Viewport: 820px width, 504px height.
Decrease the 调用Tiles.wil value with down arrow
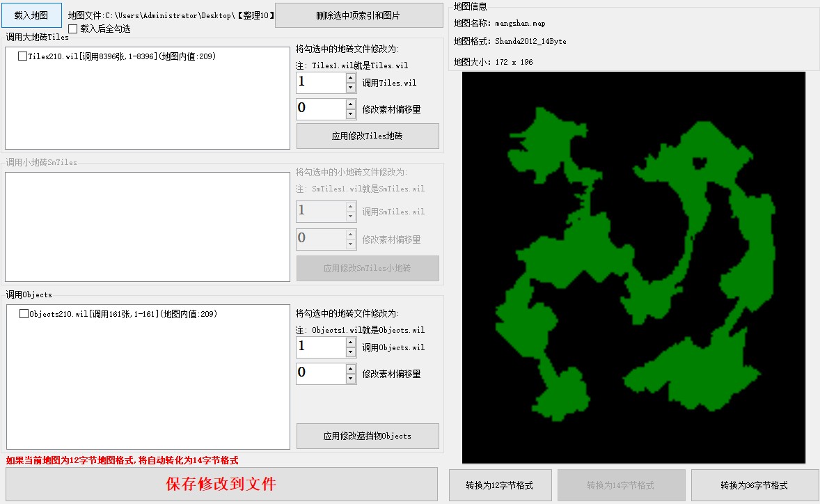[x=351, y=88]
